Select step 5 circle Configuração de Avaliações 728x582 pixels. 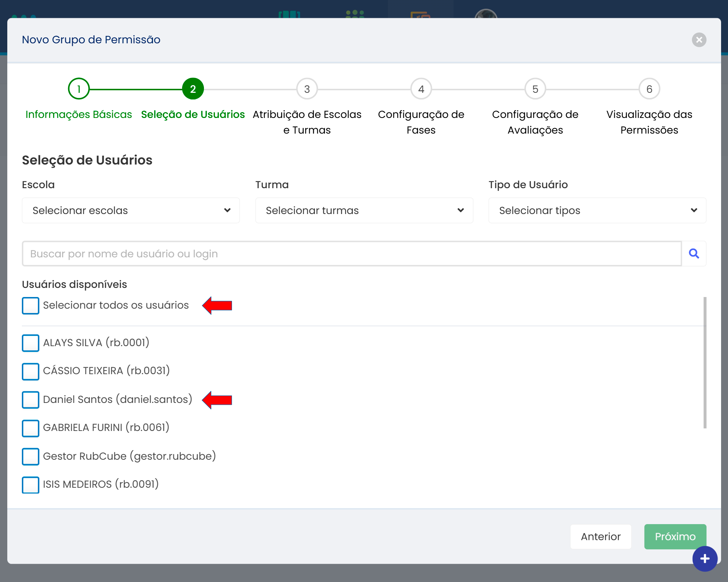click(x=535, y=89)
